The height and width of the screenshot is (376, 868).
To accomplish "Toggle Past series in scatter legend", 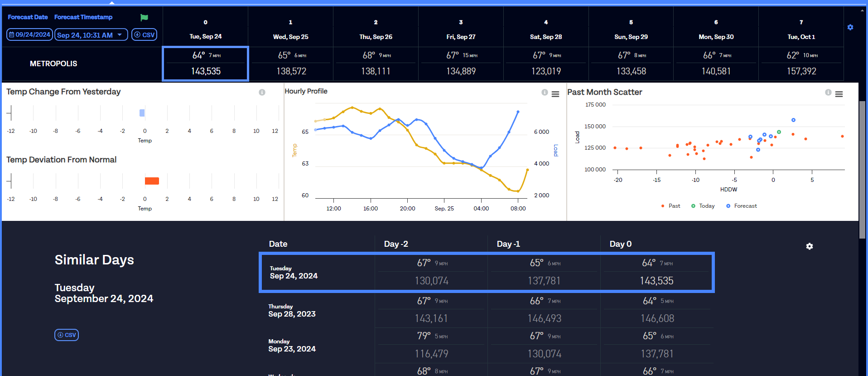I will point(670,206).
